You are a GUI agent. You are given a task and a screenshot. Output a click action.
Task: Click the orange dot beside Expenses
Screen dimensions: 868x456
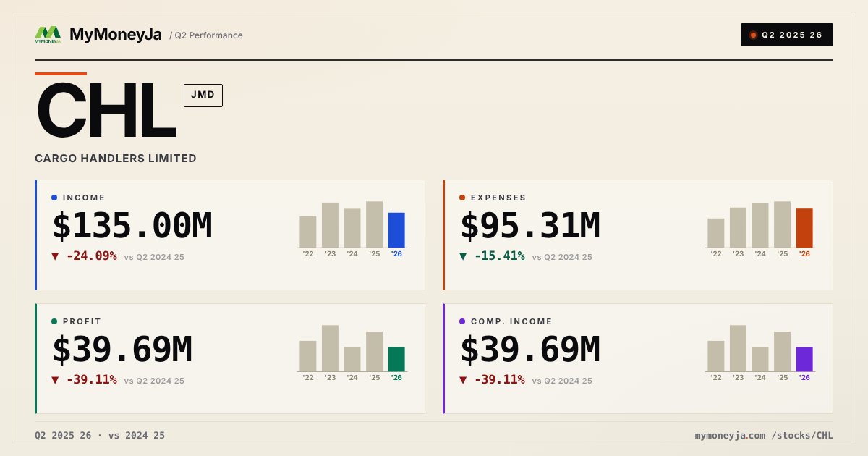462,198
